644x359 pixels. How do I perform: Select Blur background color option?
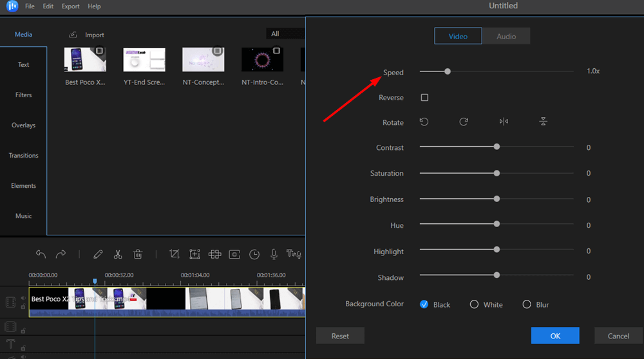click(x=527, y=304)
